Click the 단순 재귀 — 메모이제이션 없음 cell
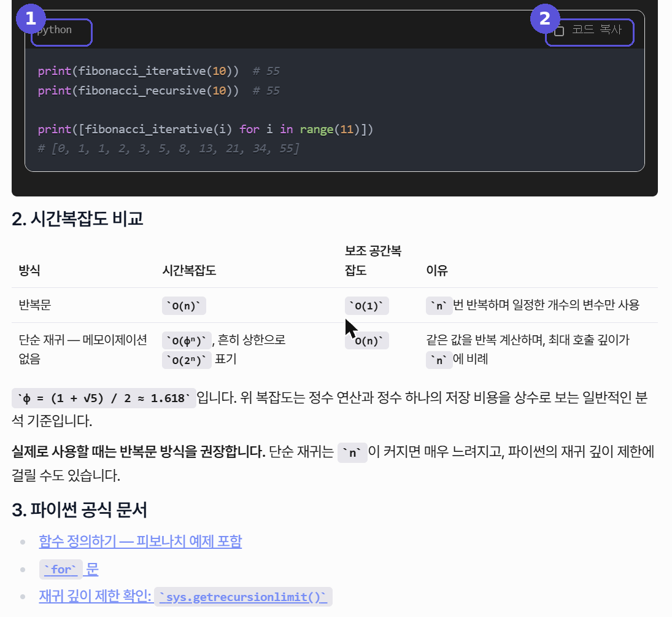This screenshot has height=617, width=672. point(83,349)
